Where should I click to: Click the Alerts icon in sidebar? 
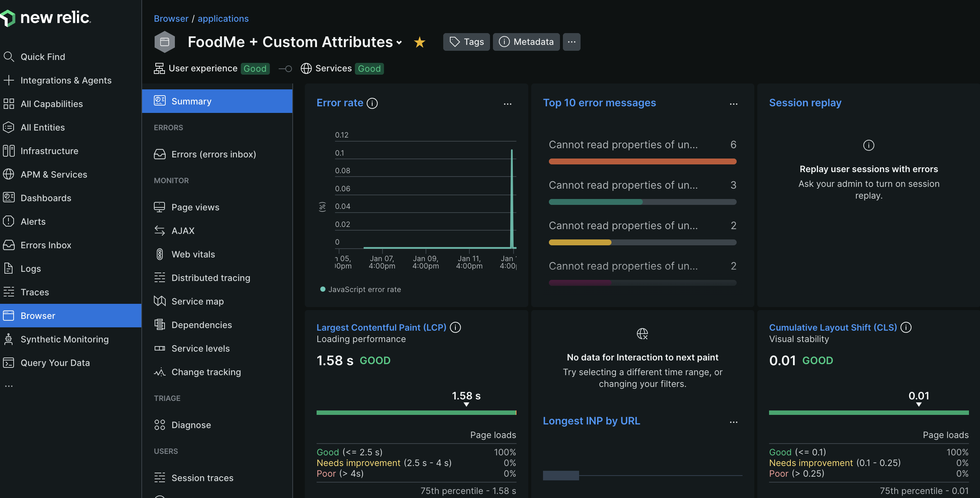click(x=9, y=221)
